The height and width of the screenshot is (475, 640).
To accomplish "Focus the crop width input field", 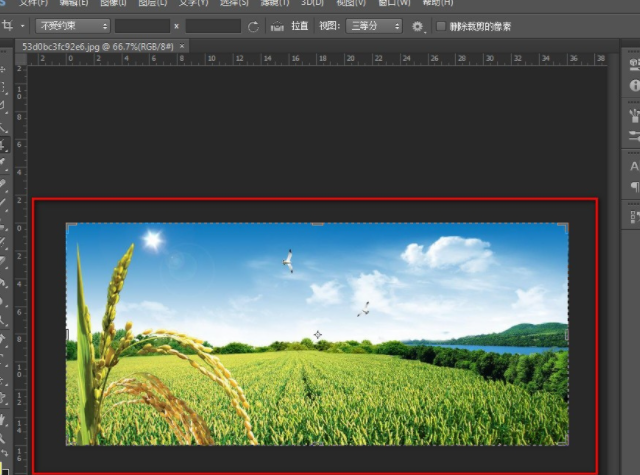I will pyautogui.click(x=142, y=26).
